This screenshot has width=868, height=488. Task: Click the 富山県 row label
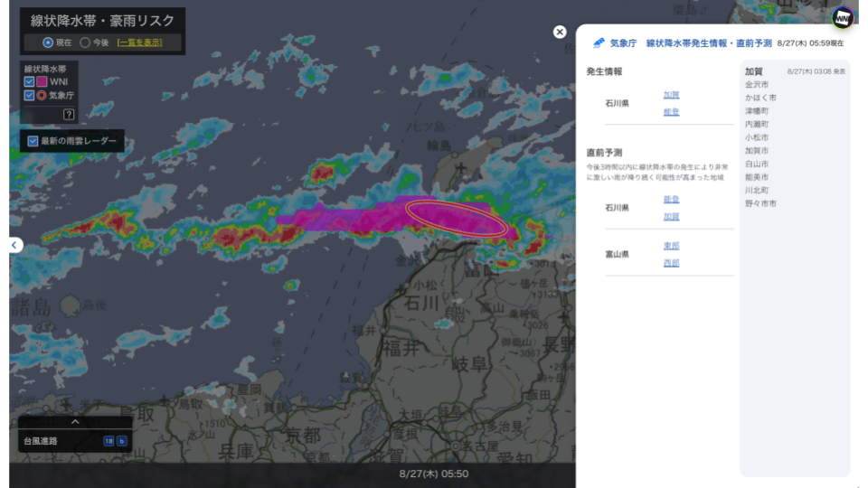pos(617,255)
